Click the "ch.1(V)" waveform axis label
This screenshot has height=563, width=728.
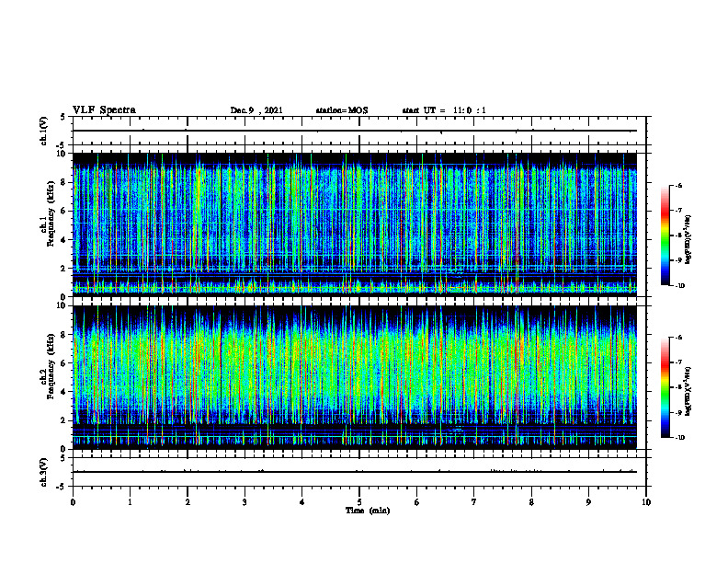(x=44, y=131)
